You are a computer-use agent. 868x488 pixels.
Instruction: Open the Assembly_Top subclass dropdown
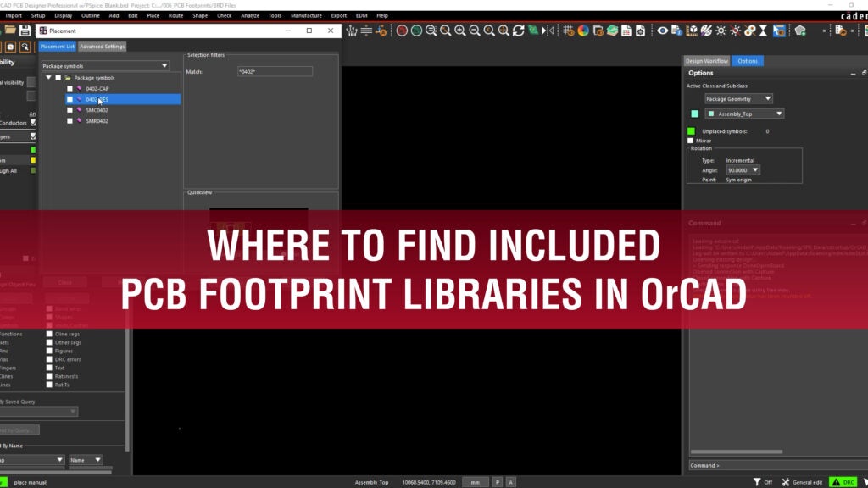point(743,114)
